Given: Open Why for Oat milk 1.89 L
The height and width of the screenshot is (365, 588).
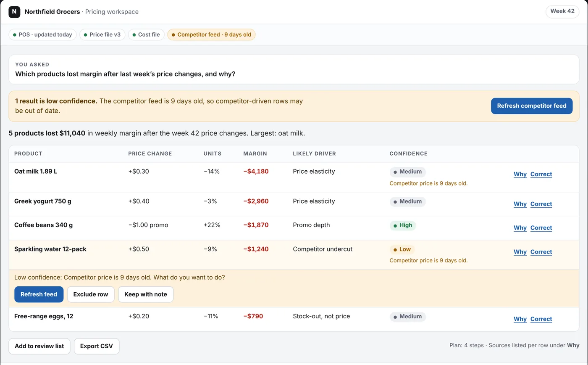Looking at the screenshot, I should 520,174.
